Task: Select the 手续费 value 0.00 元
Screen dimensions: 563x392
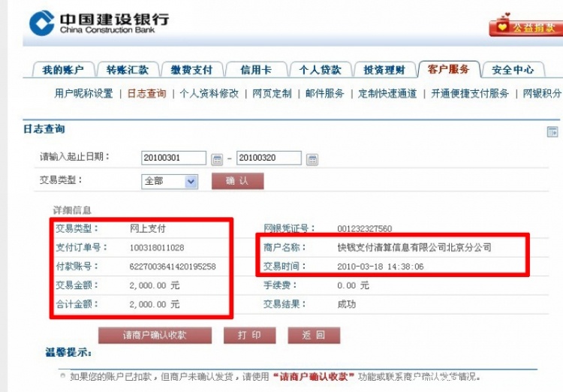Action: click(353, 285)
